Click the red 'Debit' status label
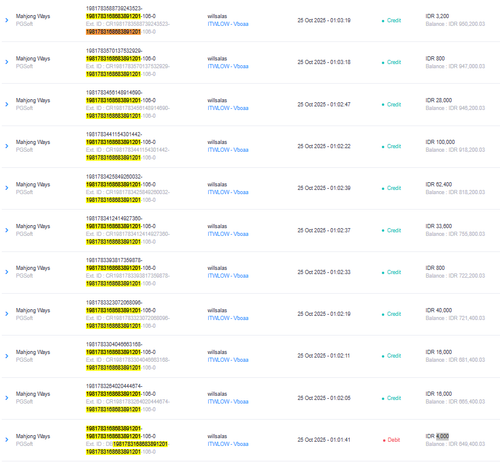The height and width of the screenshot is (467, 500). (394, 440)
